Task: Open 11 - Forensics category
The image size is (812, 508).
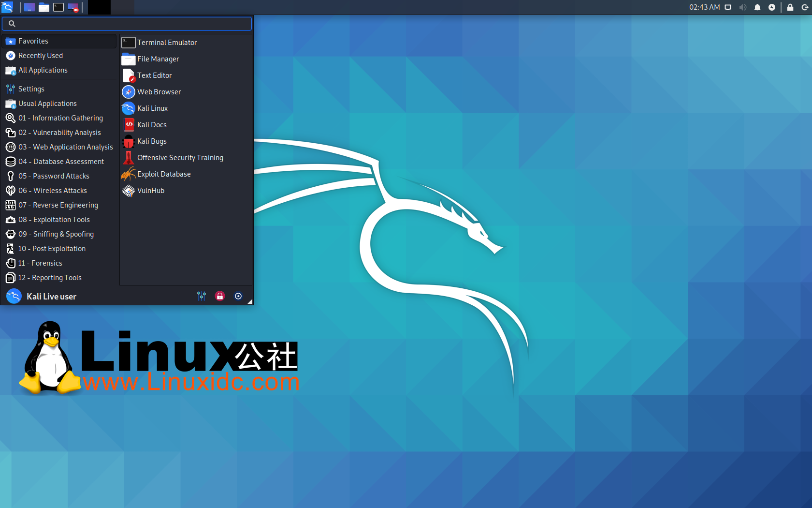Action: (x=59, y=263)
